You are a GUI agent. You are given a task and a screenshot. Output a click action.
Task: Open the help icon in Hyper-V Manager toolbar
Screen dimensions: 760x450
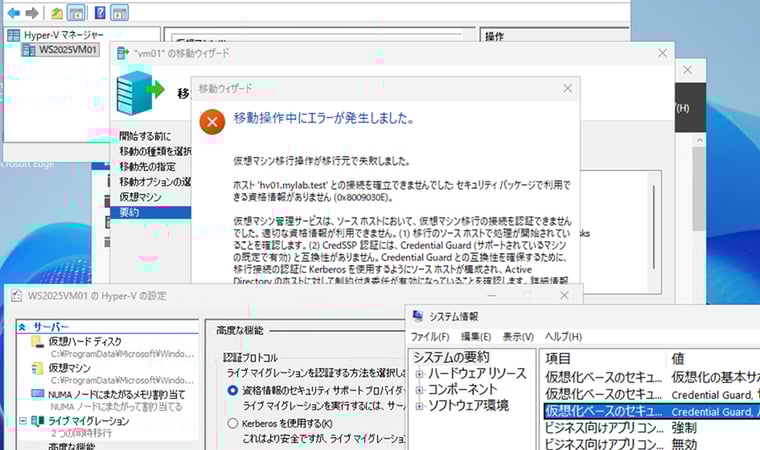click(100, 13)
